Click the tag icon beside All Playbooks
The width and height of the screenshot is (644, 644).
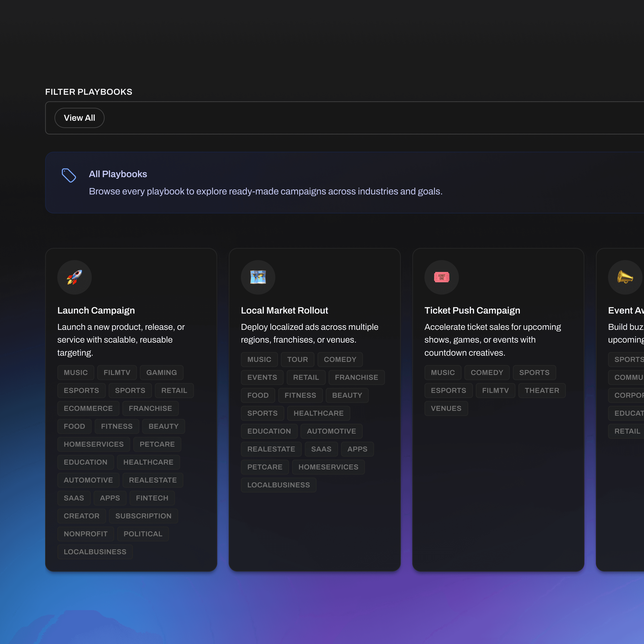point(69,175)
